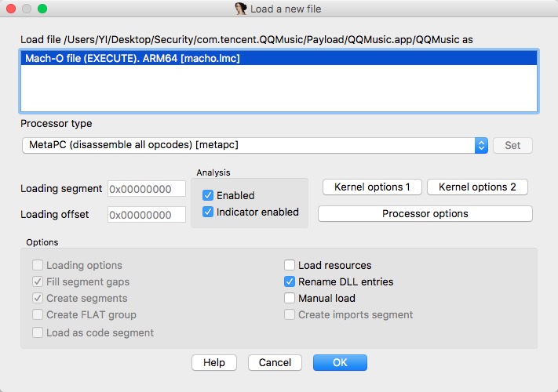
Task: Click the blue arrows of the processor combo box
Action: click(482, 145)
